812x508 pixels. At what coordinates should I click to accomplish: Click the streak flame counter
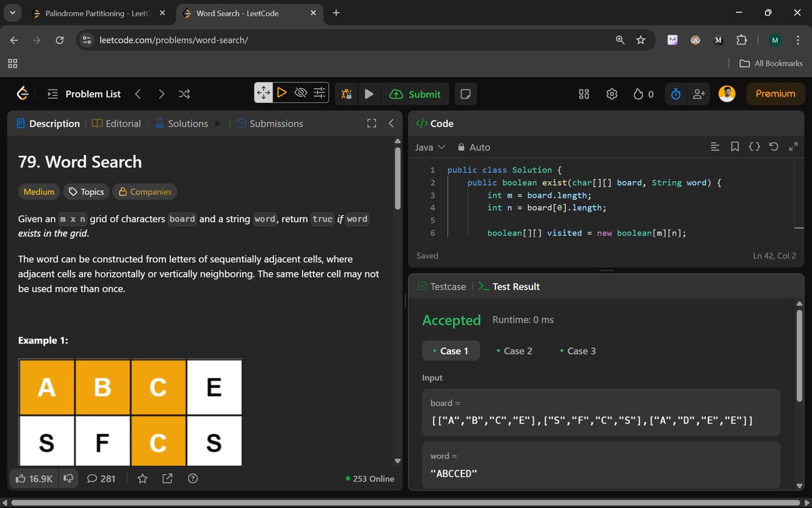coord(644,94)
